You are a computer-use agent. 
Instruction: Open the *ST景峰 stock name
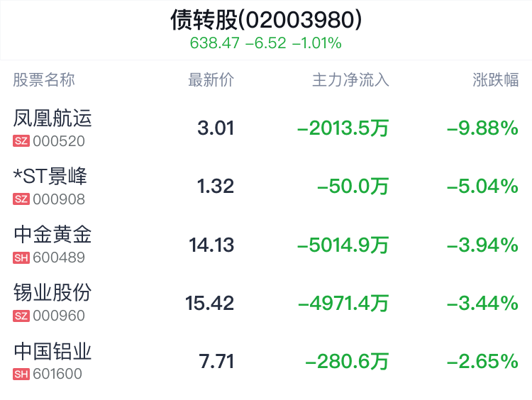pyautogui.click(x=50, y=176)
